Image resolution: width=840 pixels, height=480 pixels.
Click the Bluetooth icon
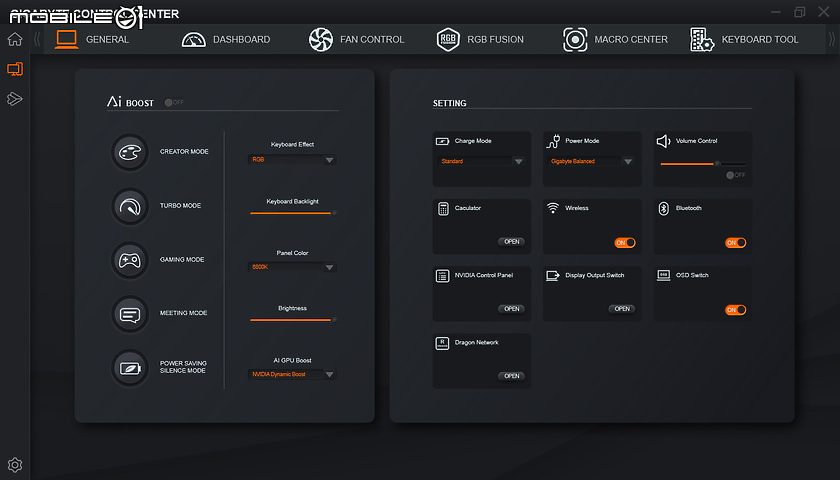(x=663, y=208)
